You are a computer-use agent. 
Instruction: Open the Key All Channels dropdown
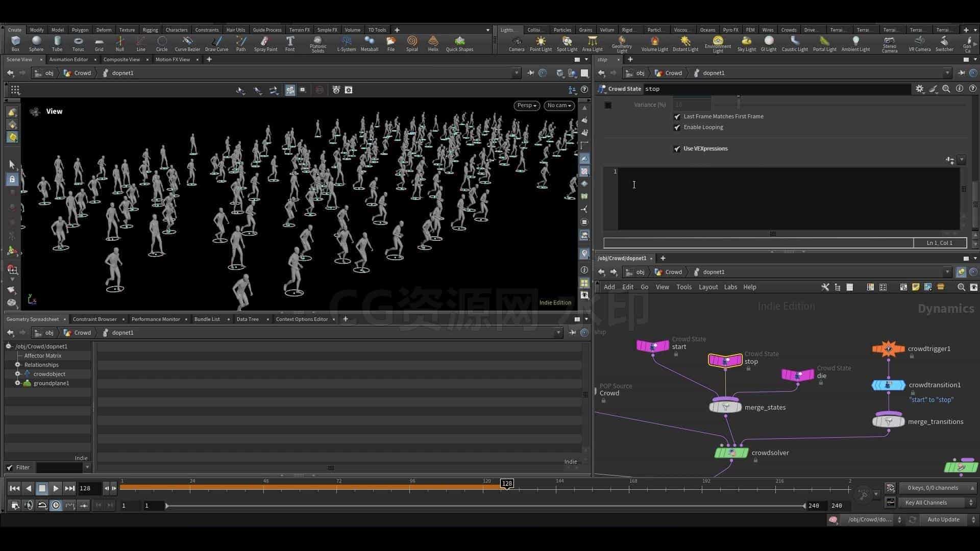[x=937, y=503]
